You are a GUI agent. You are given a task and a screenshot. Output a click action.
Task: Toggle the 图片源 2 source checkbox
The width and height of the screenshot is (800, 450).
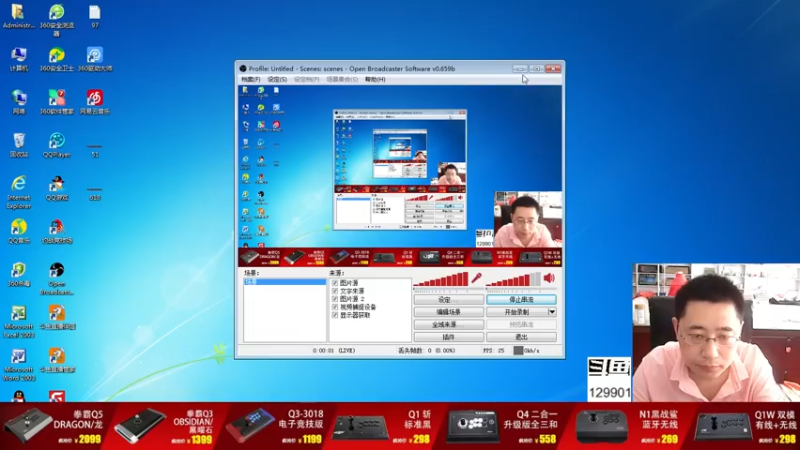click(x=335, y=299)
